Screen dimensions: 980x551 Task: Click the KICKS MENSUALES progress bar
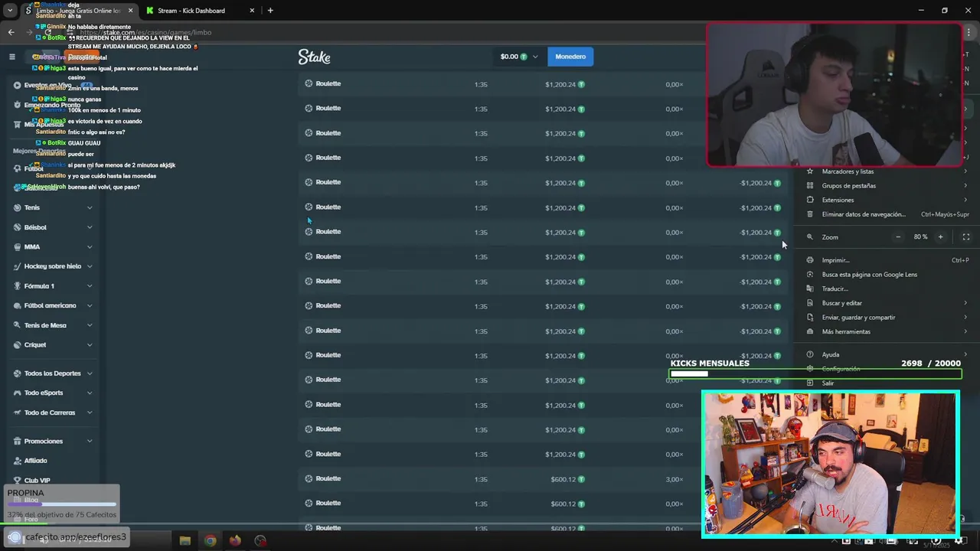tap(815, 374)
